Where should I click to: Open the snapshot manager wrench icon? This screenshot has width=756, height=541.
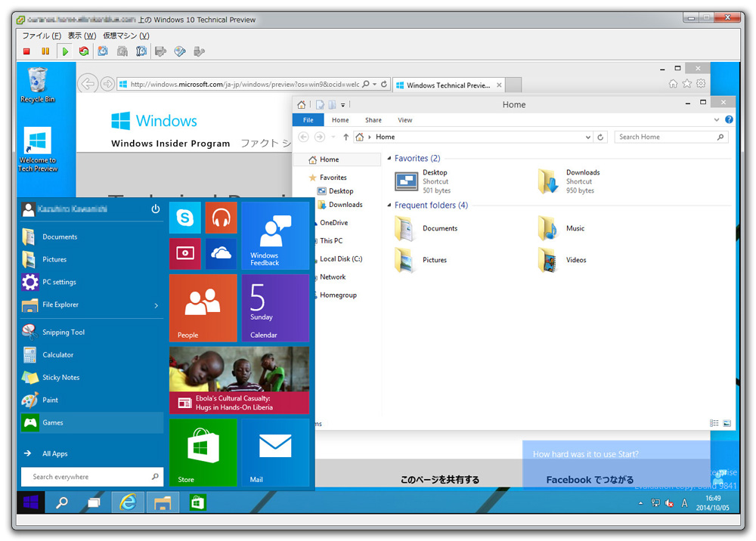[x=141, y=51]
